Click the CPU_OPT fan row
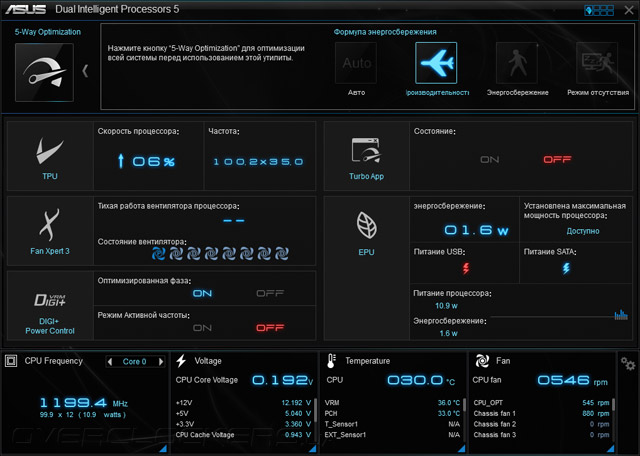The height and width of the screenshot is (456, 640). click(x=541, y=403)
